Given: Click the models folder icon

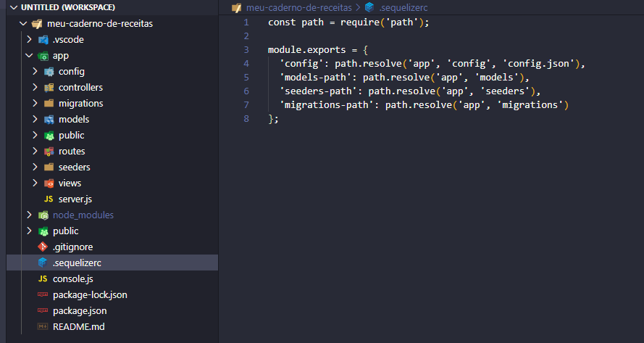Looking at the screenshot, I should 49,119.
